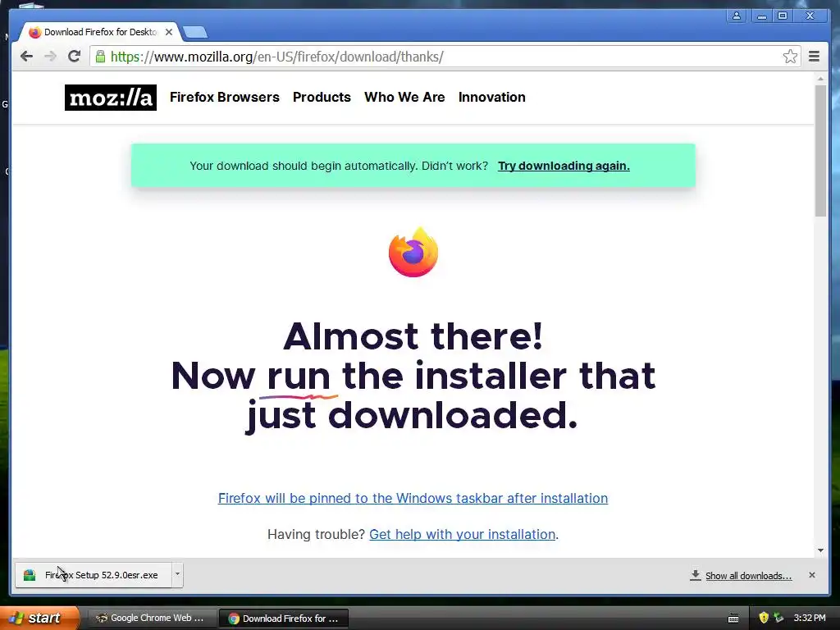Click the mozilla logo
The height and width of the screenshot is (630, 840).
[111, 98]
